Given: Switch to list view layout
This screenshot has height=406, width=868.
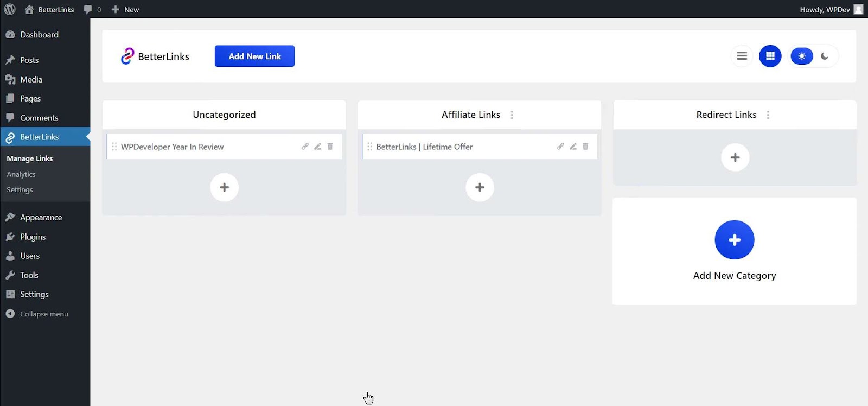Looking at the screenshot, I should click(742, 56).
